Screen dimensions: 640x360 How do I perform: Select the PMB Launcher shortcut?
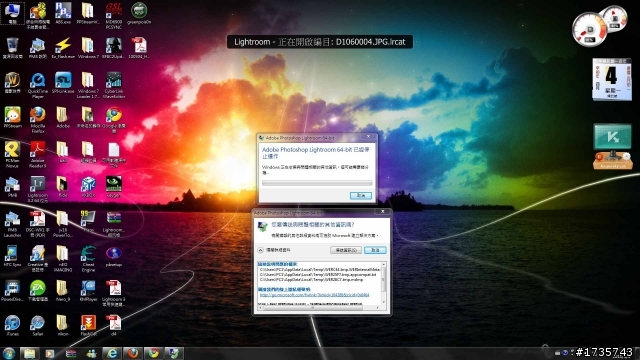[12, 224]
